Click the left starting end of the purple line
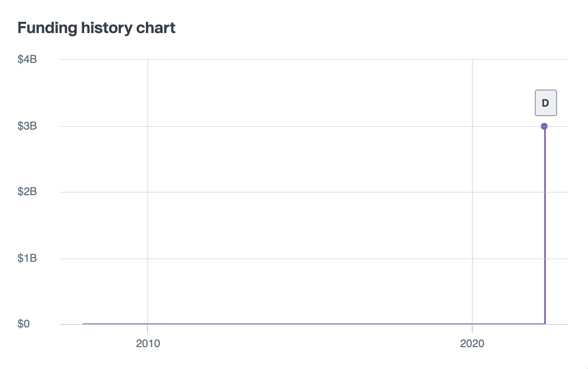The height and width of the screenshot is (369, 588). click(x=84, y=324)
